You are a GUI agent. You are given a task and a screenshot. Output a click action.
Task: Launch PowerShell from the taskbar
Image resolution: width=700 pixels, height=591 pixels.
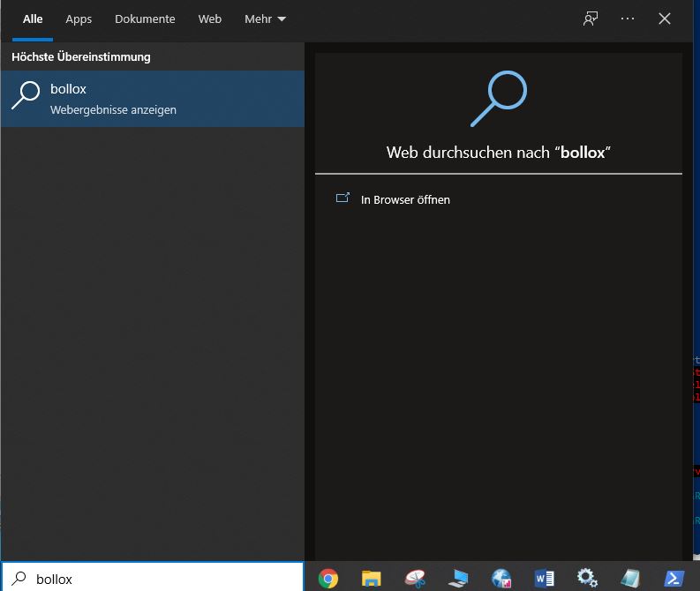674,579
